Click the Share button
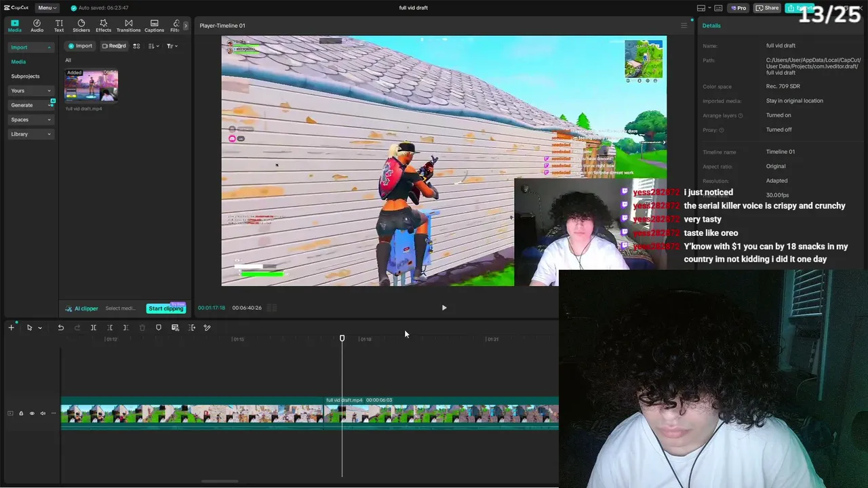The height and width of the screenshot is (488, 868). [768, 8]
